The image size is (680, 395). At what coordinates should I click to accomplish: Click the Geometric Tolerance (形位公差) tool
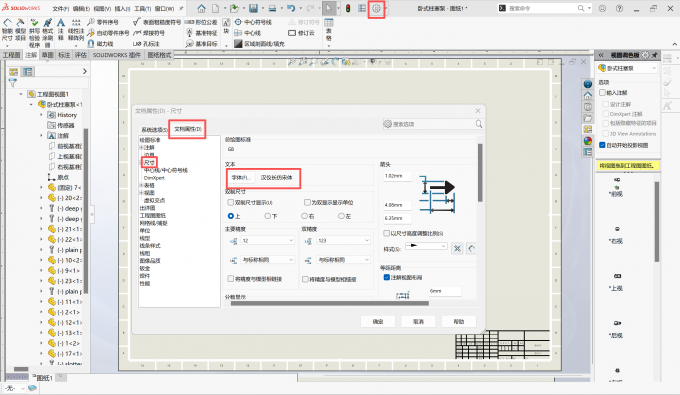[201, 22]
